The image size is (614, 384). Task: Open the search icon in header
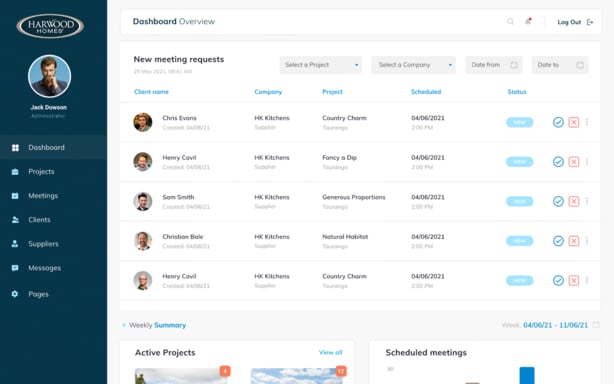click(510, 22)
